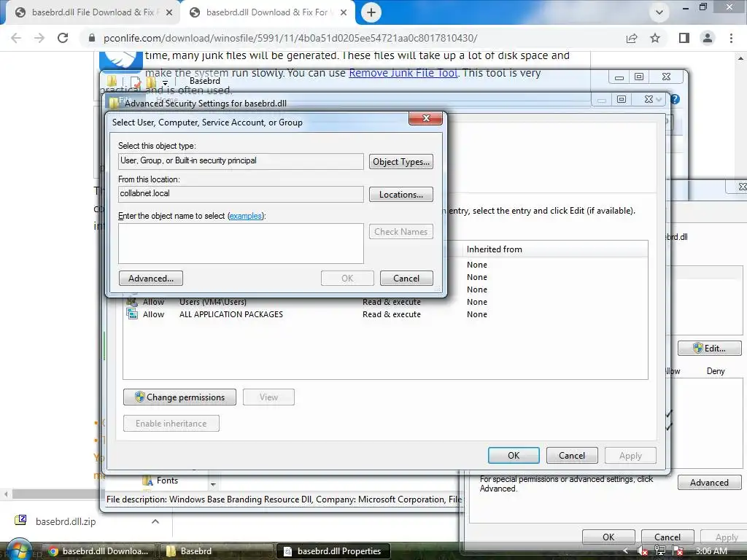This screenshot has height=560, width=747.
Task: Cancel Advanced Security Settings window
Action: 572,455
